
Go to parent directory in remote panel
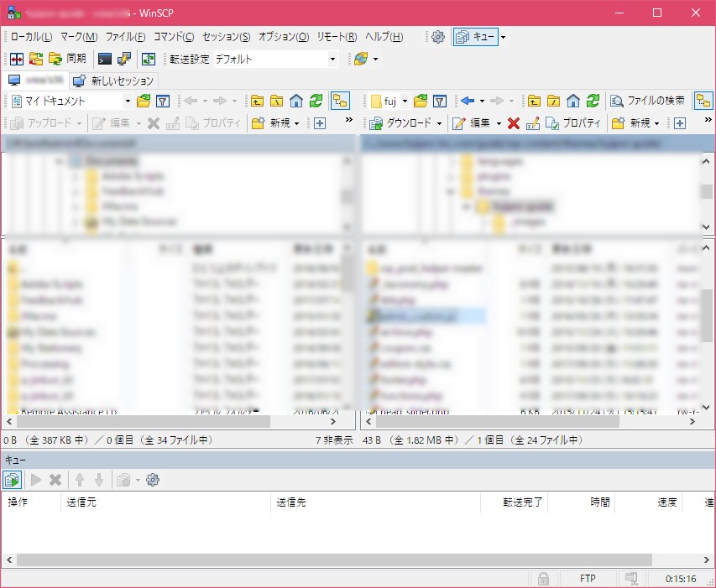click(534, 101)
